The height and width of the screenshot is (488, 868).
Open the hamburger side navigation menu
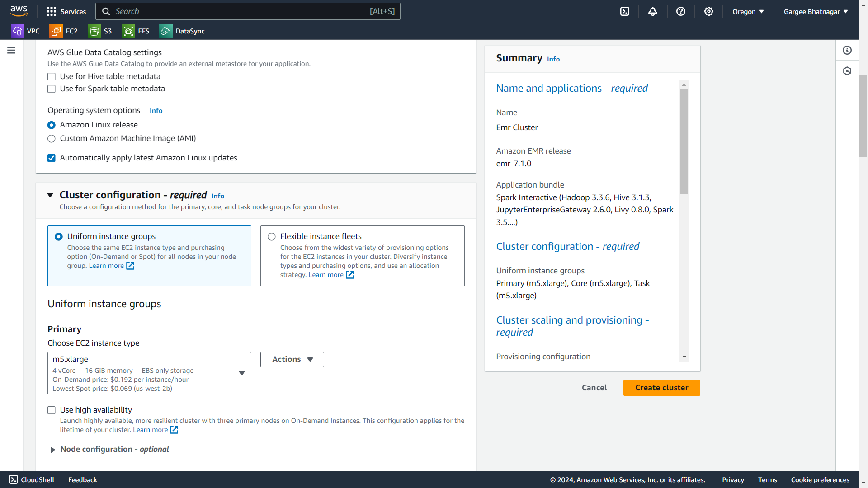(11, 50)
